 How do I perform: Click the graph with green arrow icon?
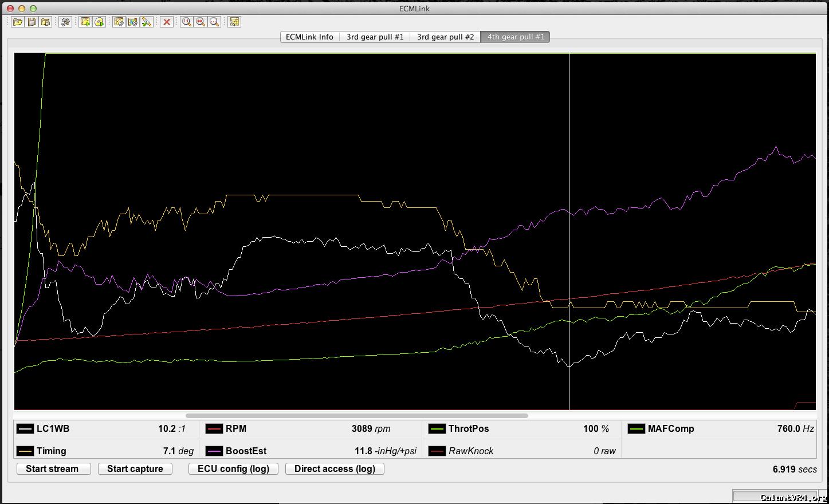tap(85, 22)
